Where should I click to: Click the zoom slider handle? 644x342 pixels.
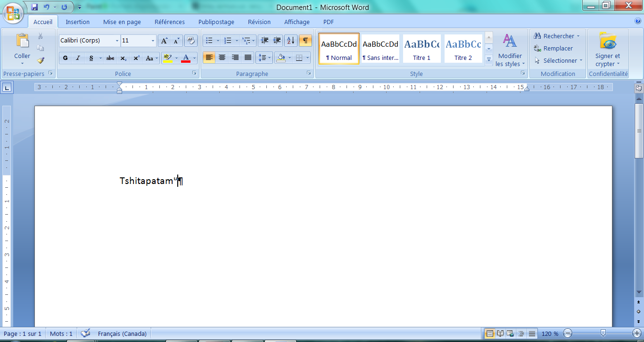point(603,334)
